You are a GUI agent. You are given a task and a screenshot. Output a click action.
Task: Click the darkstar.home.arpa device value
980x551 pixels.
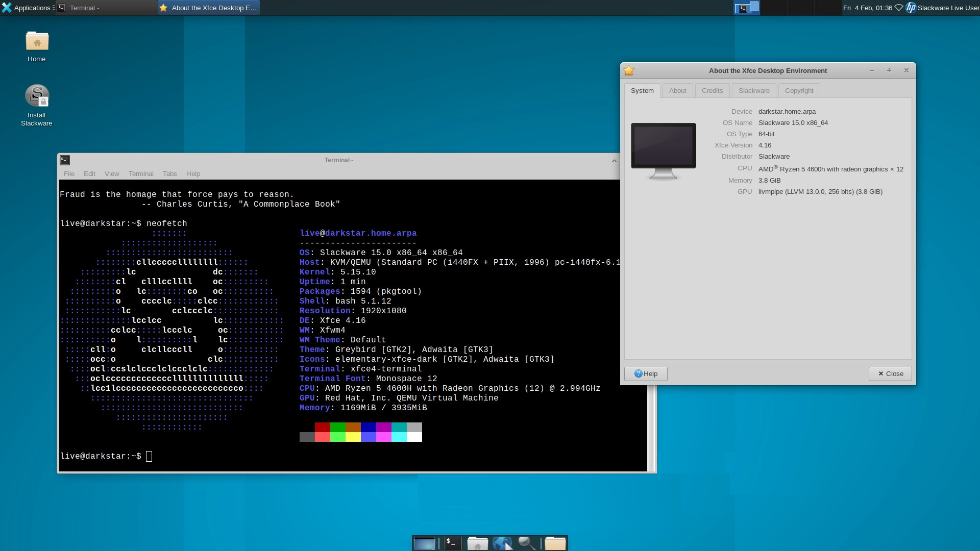[787, 112]
